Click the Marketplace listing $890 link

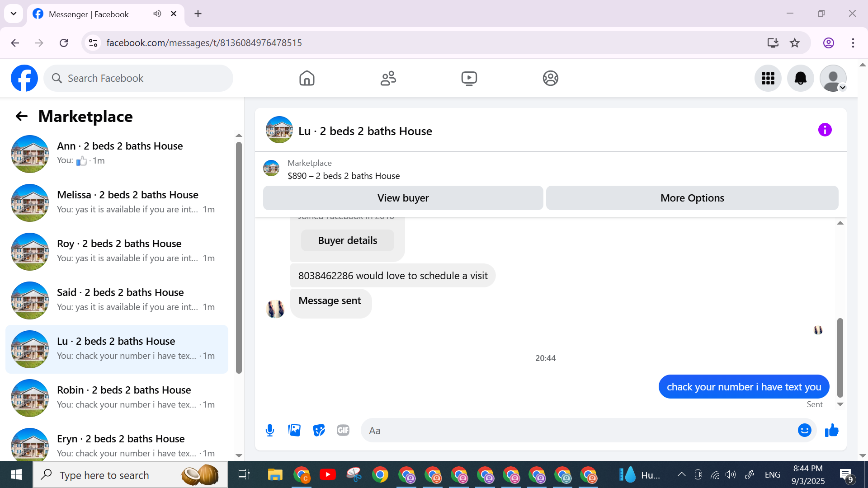[x=344, y=176]
